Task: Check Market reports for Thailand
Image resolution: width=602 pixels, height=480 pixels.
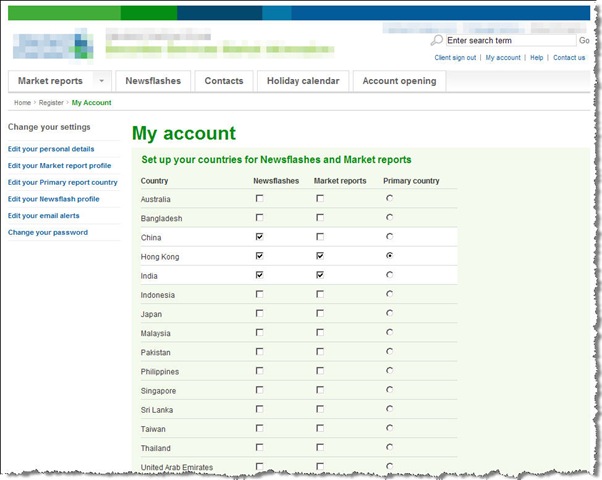Action: coord(320,447)
